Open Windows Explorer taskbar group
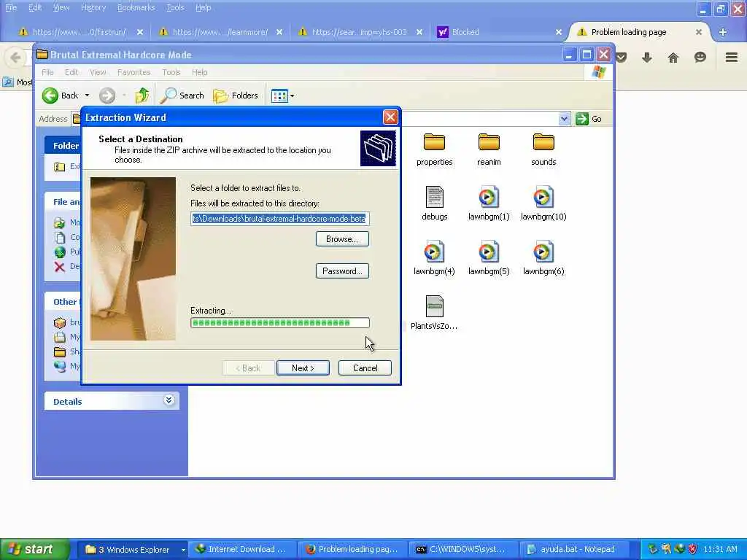This screenshot has width=747, height=560. (x=133, y=550)
